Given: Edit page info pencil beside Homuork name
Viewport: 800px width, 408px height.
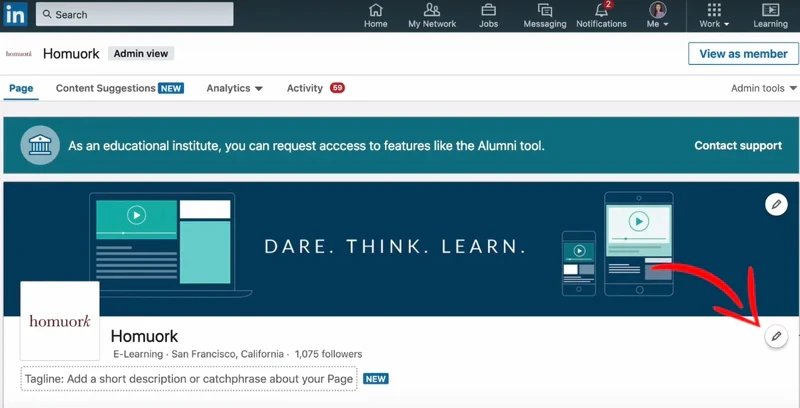Looking at the screenshot, I should tap(776, 336).
